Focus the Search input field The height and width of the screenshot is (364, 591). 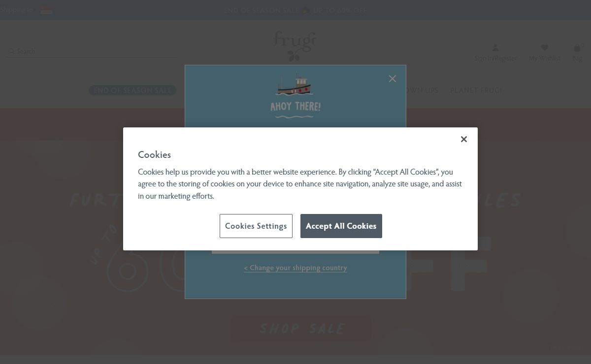94,51
